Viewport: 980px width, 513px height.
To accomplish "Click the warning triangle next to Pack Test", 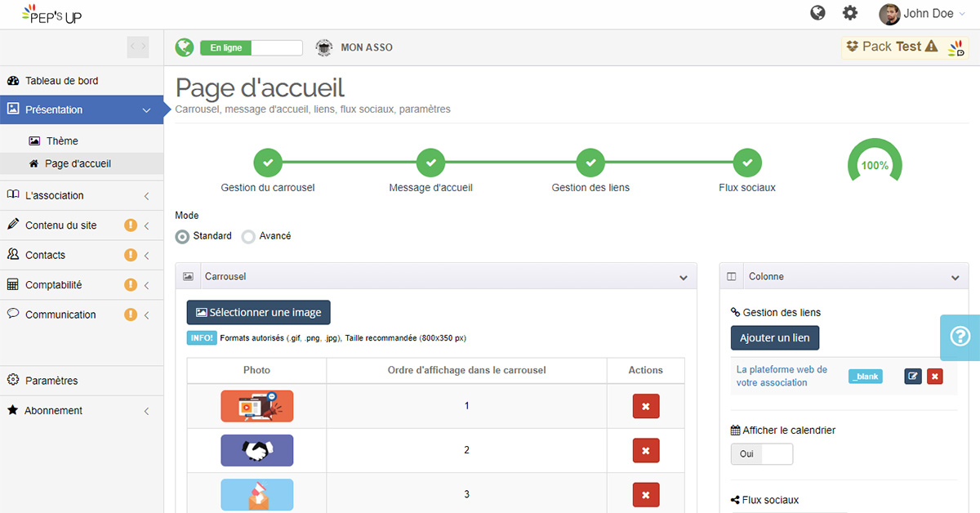I will coord(931,47).
